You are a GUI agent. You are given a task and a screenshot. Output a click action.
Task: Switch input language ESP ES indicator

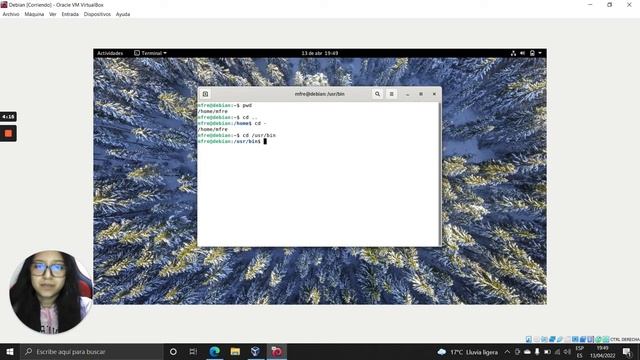580,352
